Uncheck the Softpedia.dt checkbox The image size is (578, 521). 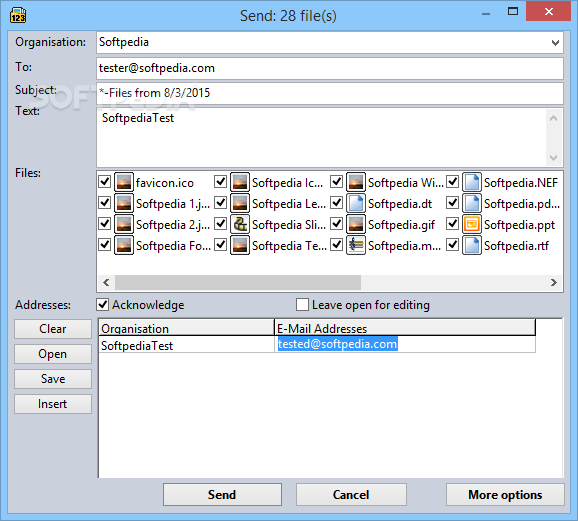click(x=337, y=202)
